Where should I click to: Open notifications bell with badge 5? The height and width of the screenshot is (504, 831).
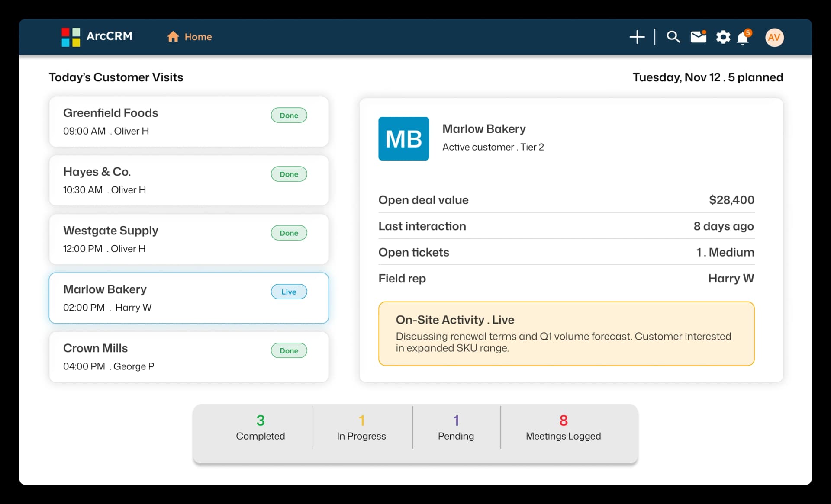744,37
